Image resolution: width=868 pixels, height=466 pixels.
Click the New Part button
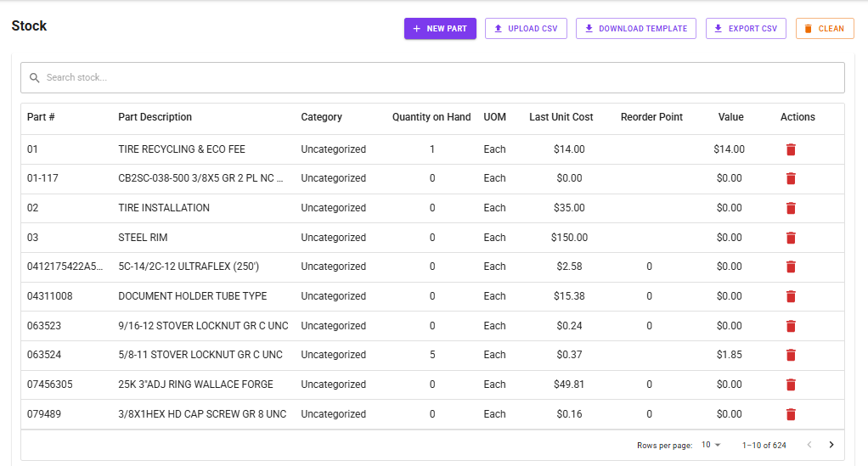click(x=440, y=29)
